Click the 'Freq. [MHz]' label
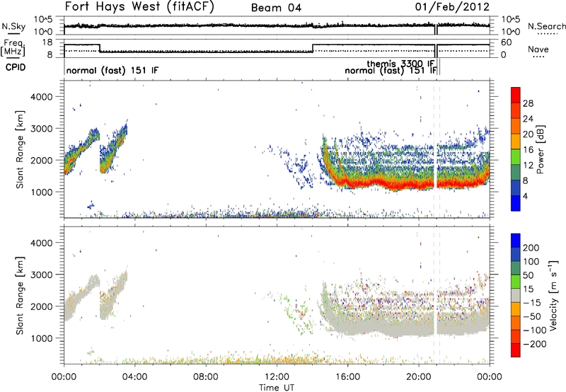The image size is (566, 392). 13,47
